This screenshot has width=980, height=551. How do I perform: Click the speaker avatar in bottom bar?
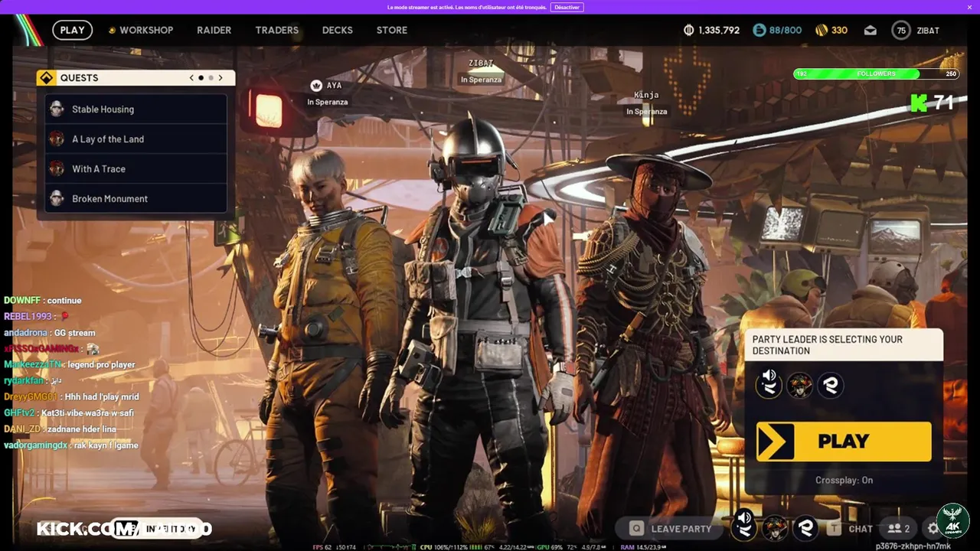tap(743, 527)
